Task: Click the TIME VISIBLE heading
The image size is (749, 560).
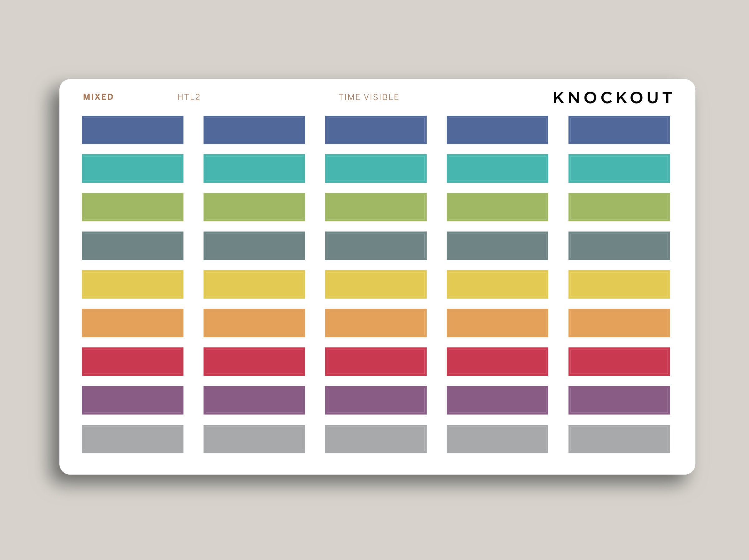Action: (369, 98)
